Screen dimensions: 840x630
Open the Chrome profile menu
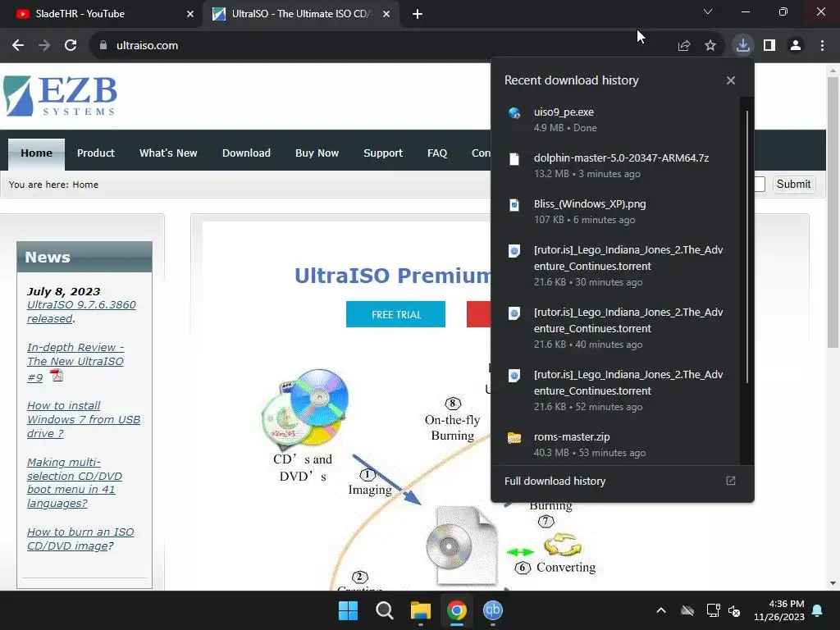tap(796, 46)
